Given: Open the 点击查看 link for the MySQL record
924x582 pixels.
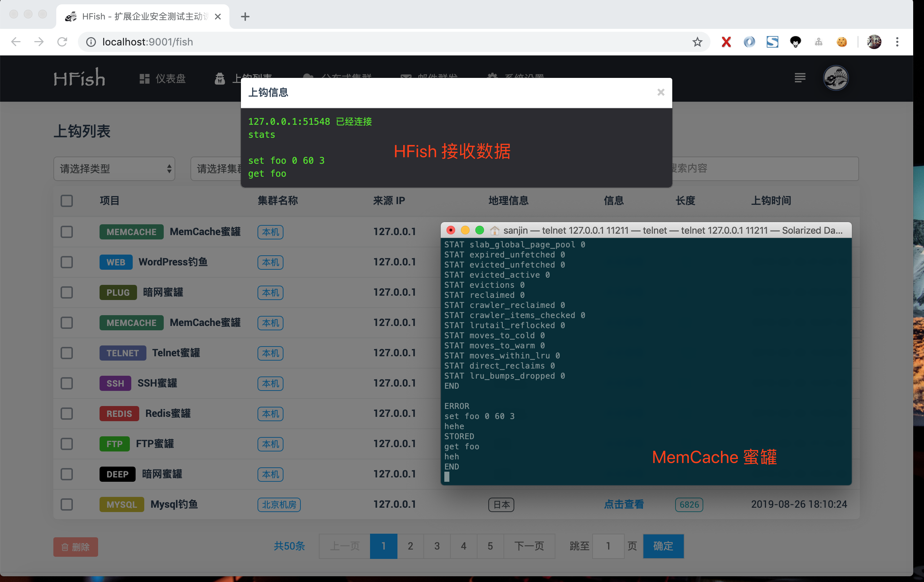Looking at the screenshot, I should click(x=623, y=504).
